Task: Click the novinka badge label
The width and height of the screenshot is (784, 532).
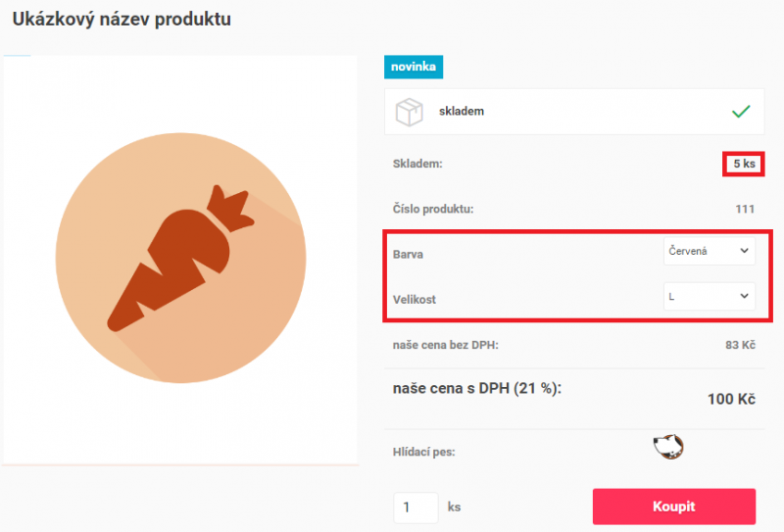Action: pos(414,67)
